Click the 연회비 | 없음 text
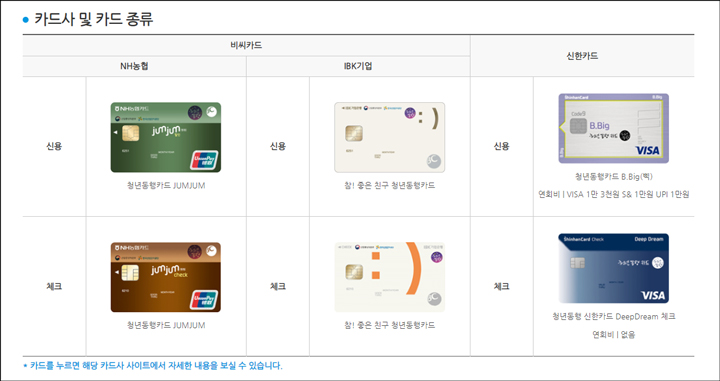 pyautogui.click(x=613, y=335)
